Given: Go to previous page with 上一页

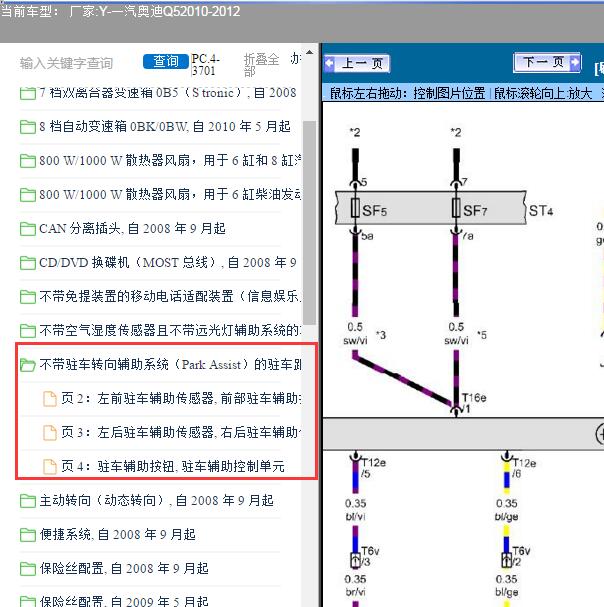Looking at the screenshot, I should [357, 63].
